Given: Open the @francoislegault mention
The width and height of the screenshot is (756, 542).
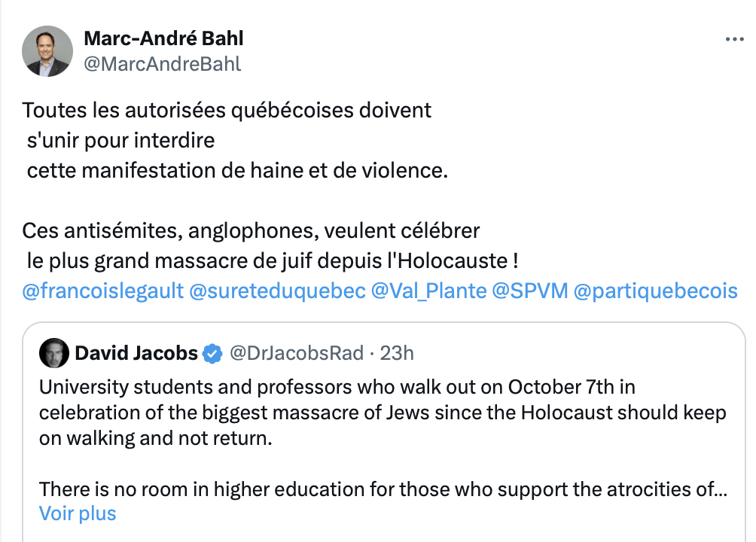Looking at the screenshot, I should (102, 291).
